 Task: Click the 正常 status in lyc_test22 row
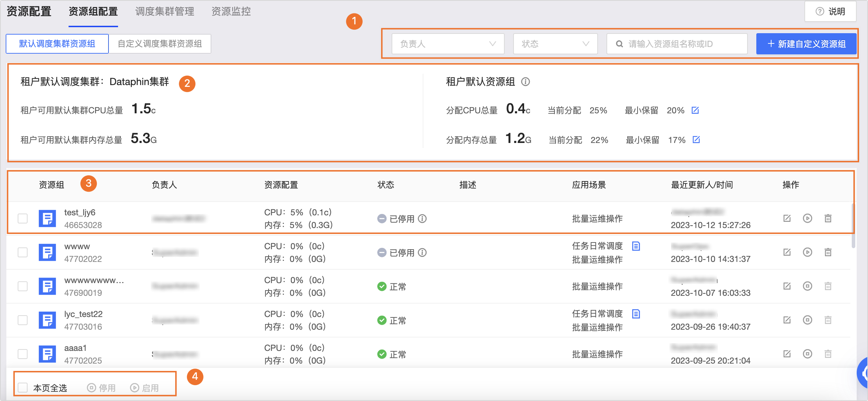coord(392,321)
